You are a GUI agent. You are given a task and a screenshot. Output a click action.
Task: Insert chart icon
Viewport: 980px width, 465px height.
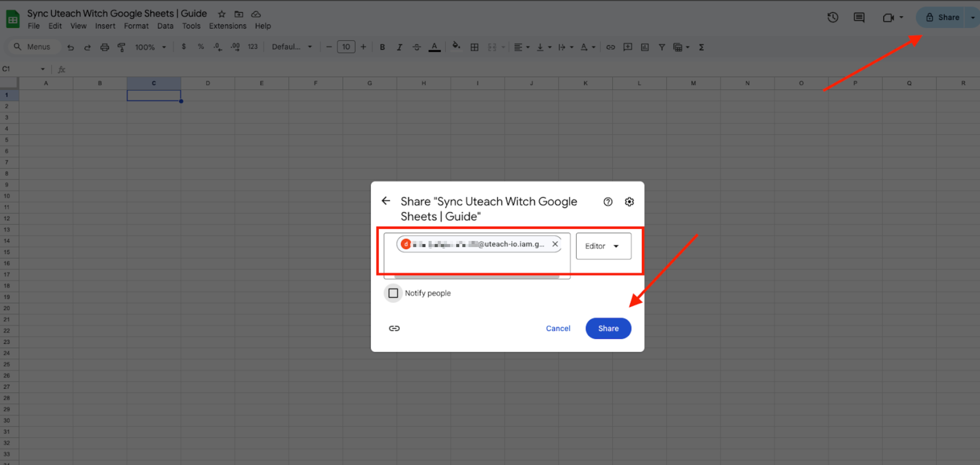coord(645,47)
